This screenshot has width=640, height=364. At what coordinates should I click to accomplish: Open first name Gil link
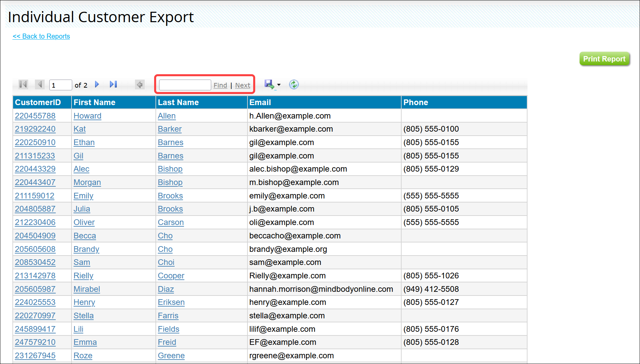click(x=78, y=156)
